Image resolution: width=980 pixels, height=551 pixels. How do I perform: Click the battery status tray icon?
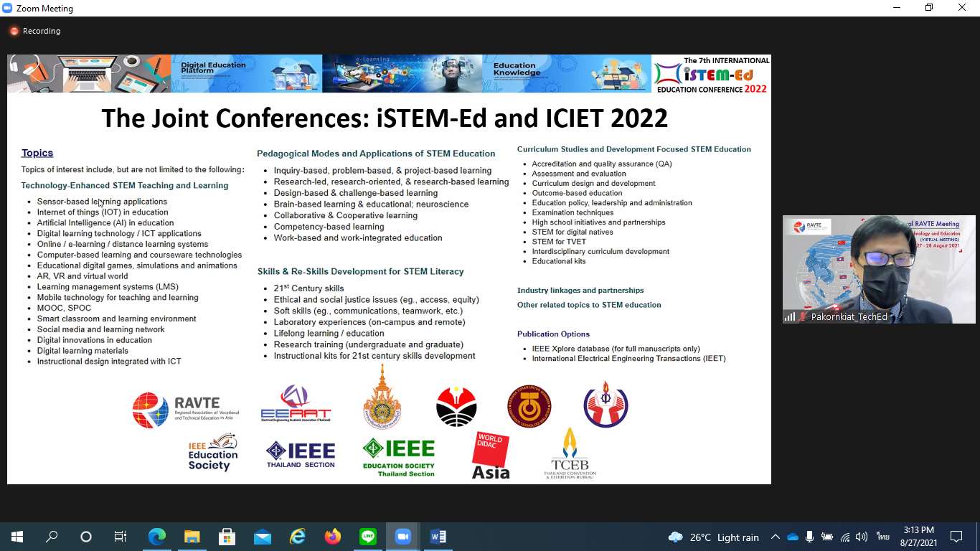(827, 537)
